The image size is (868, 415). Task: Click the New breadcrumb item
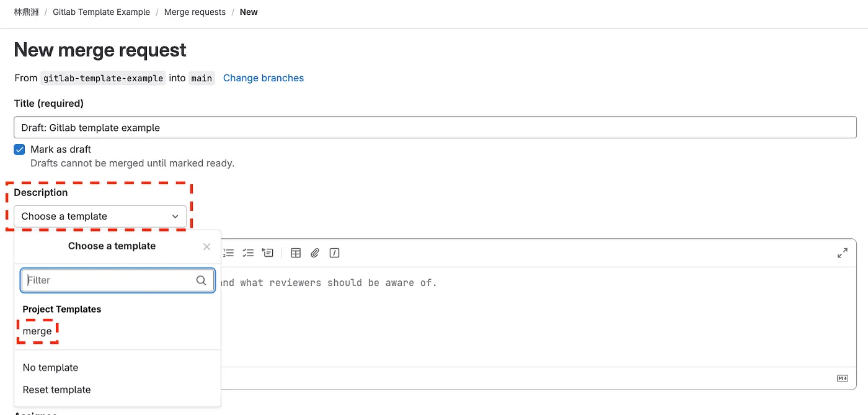click(249, 12)
